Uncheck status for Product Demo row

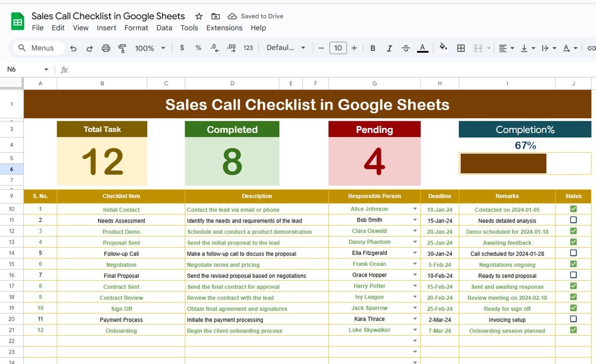573,231
